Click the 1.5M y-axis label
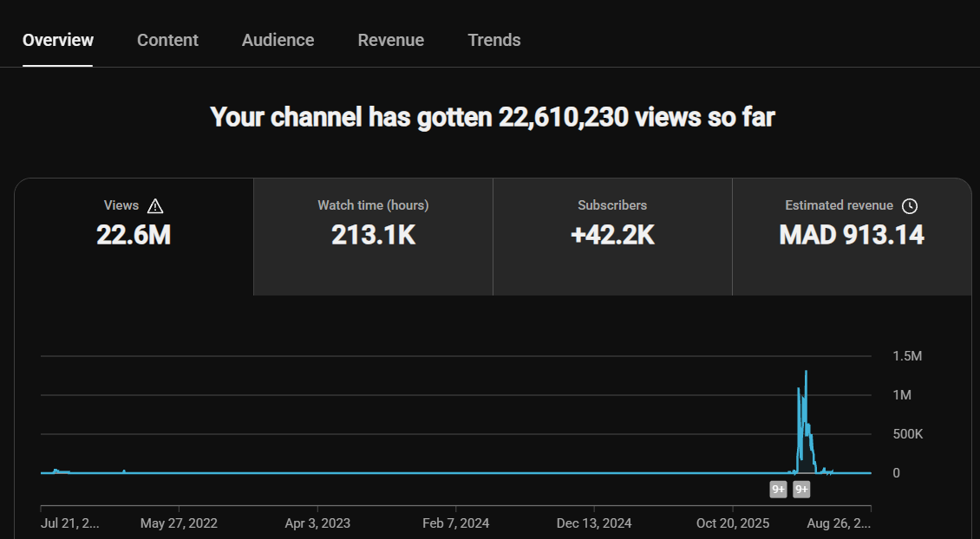 click(x=907, y=356)
